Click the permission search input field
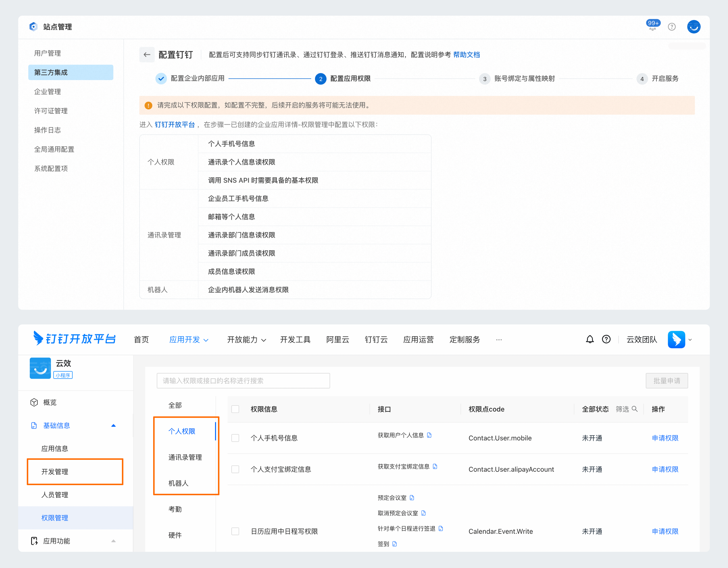Screen dimensions: 728x568 tap(243, 381)
